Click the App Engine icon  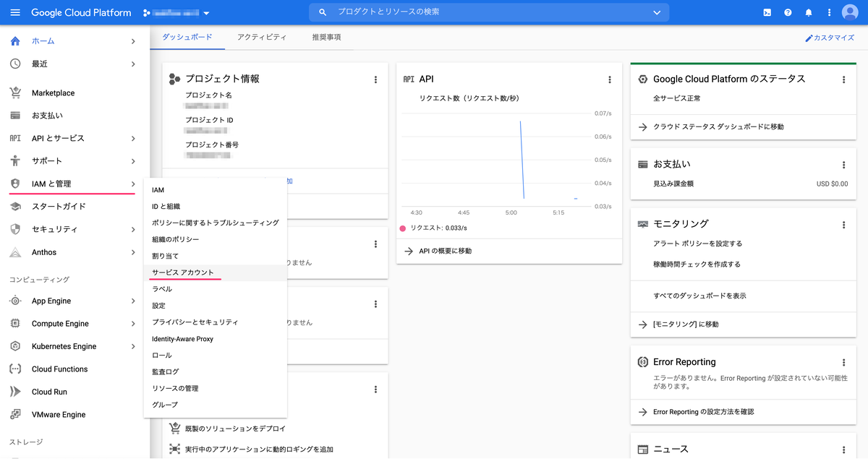point(15,301)
